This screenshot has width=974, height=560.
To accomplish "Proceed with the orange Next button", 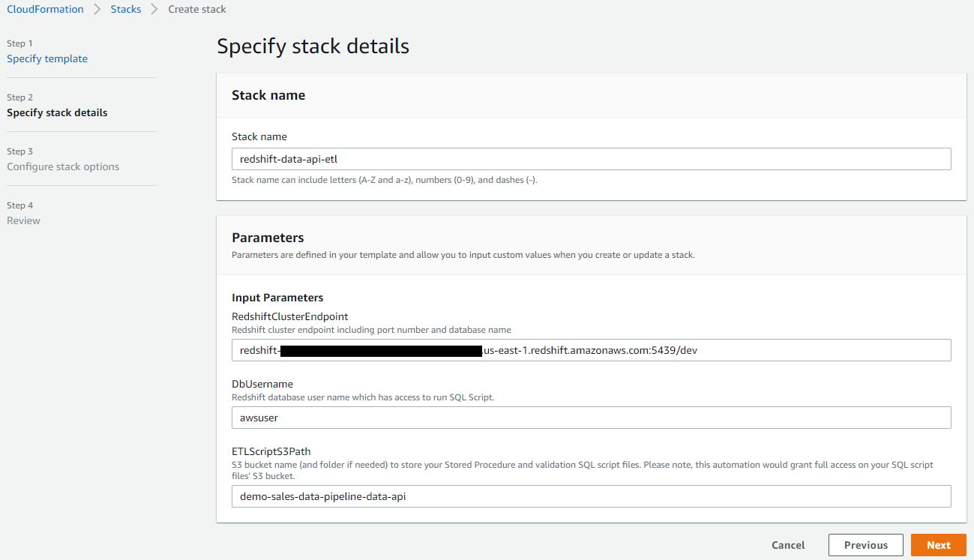I will point(938,545).
